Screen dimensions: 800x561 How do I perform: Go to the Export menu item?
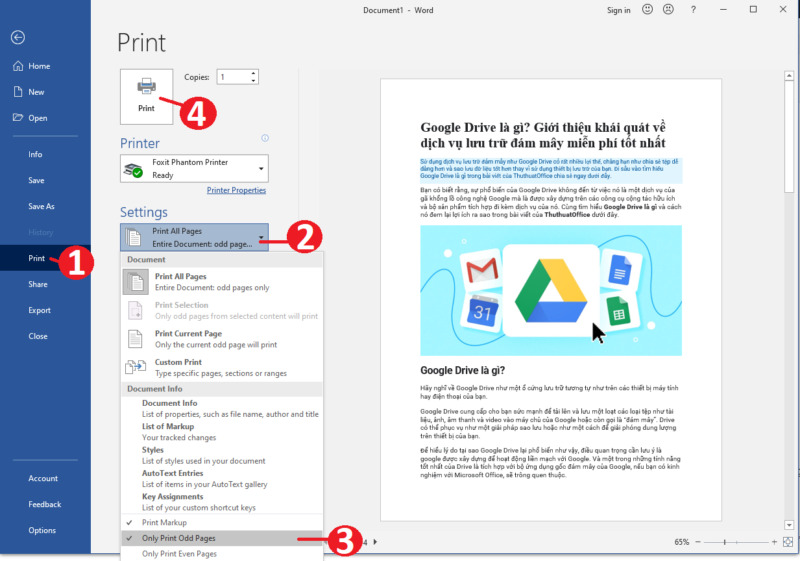(x=39, y=310)
